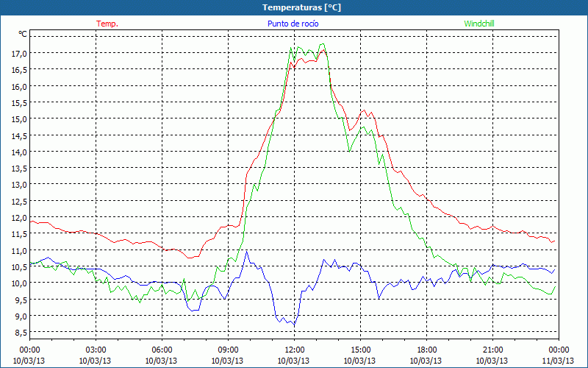Click the 06:00 time axis label
This screenshot has width=588, height=368.
click(x=162, y=350)
